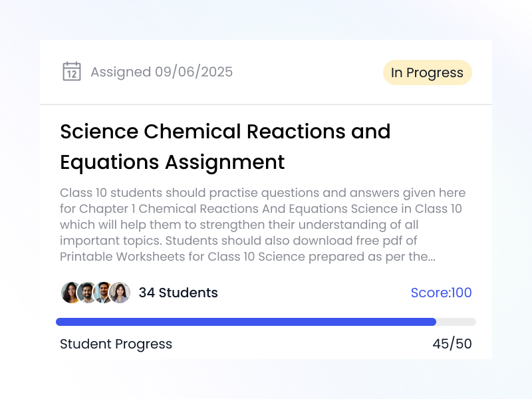Viewport: 532px width, 399px height.
Task: Click the calendar date icon
Action: (x=72, y=71)
